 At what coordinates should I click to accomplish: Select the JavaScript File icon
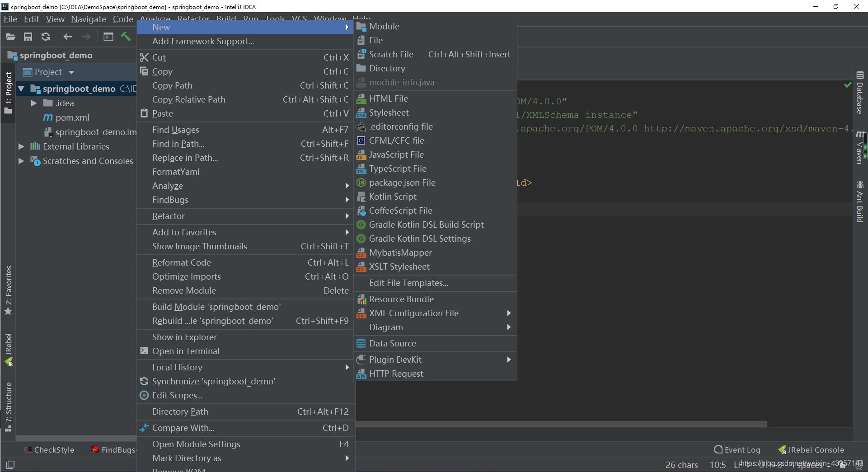point(361,155)
